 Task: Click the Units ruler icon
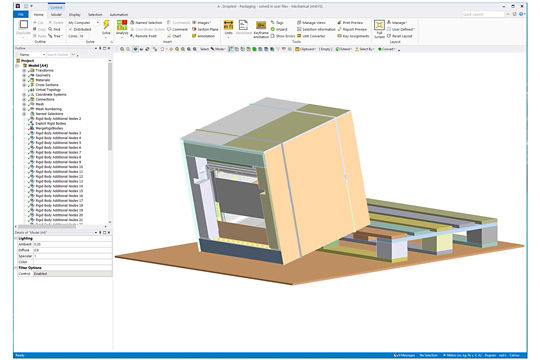(228, 25)
